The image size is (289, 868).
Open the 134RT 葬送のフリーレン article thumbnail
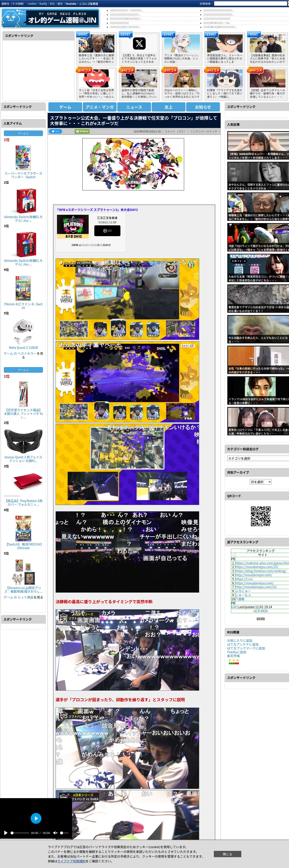(182, 43)
